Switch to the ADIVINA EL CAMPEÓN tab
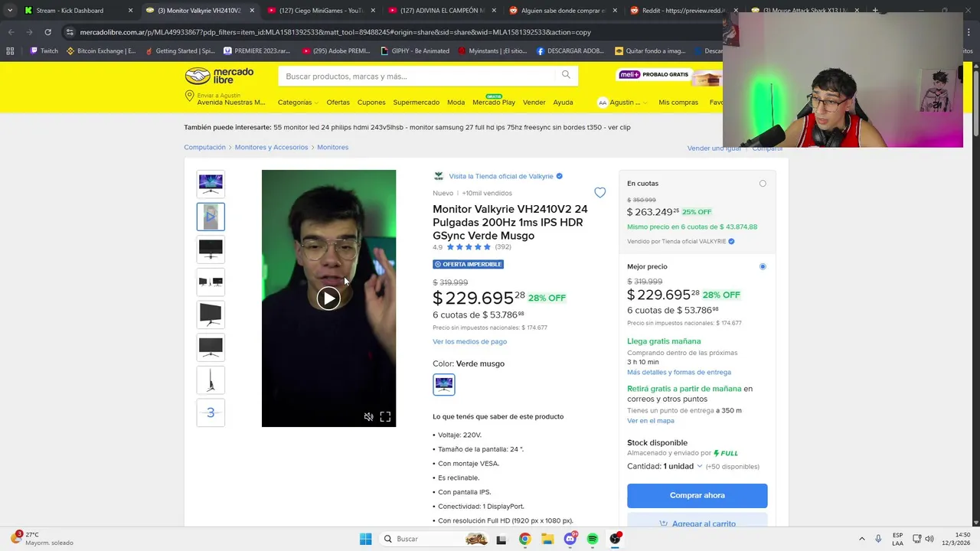The width and height of the screenshot is (980, 551). tap(443, 11)
